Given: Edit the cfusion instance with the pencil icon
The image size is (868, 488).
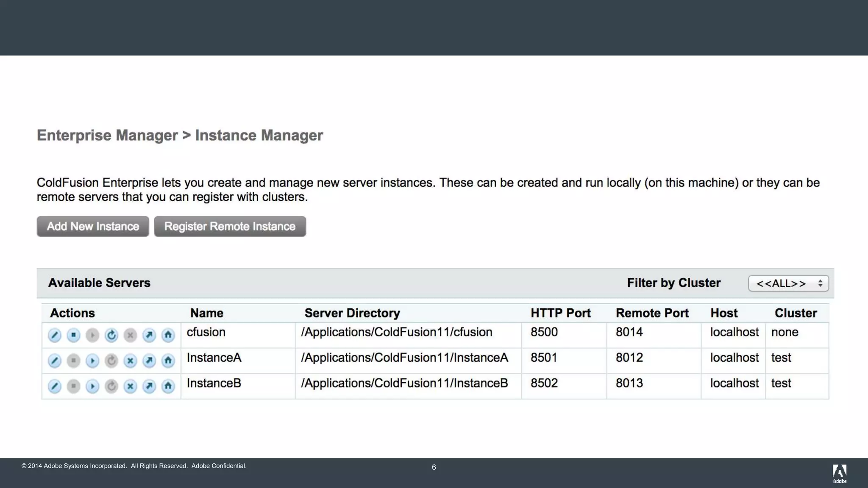Looking at the screenshot, I should point(55,335).
